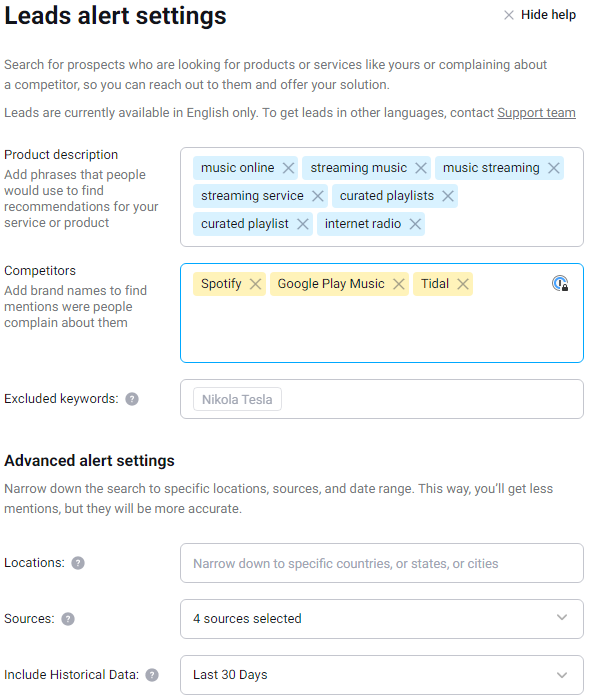The width and height of the screenshot is (590, 700).
Task: Remove Google Play Music competitor tag
Action: point(399,284)
